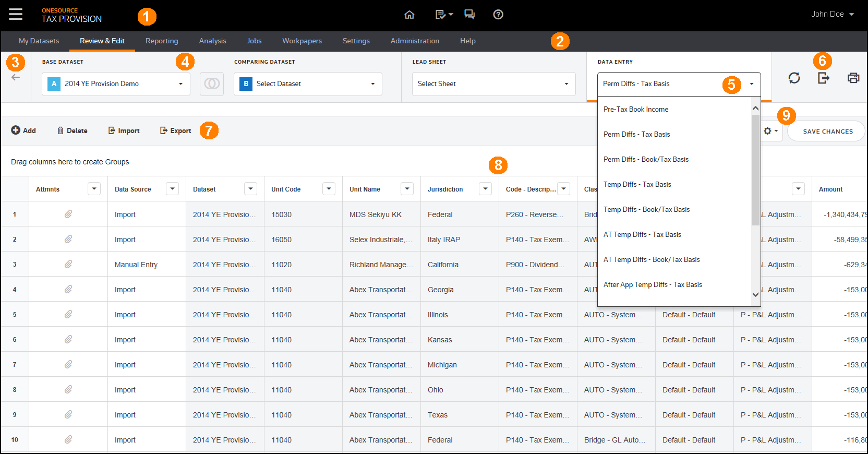Open attachment paperclip for Michigan row

point(68,364)
